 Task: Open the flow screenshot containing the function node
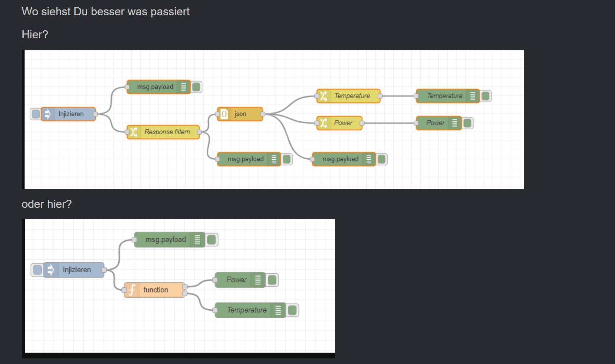[178, 289]
